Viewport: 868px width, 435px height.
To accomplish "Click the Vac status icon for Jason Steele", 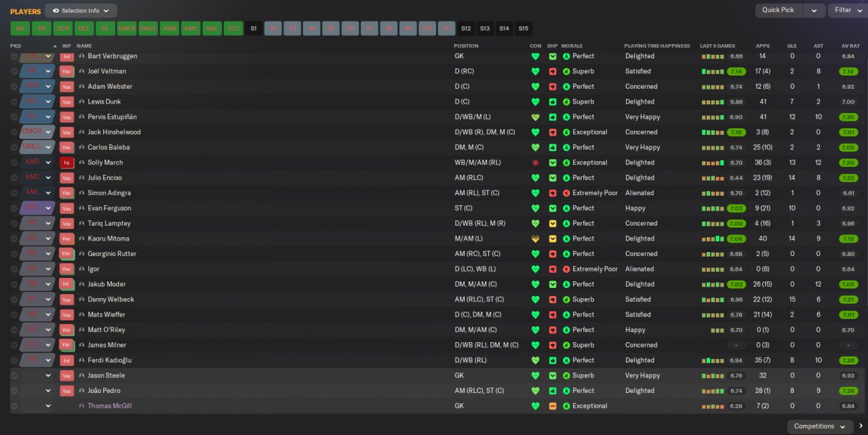I will tap(66, 375).
